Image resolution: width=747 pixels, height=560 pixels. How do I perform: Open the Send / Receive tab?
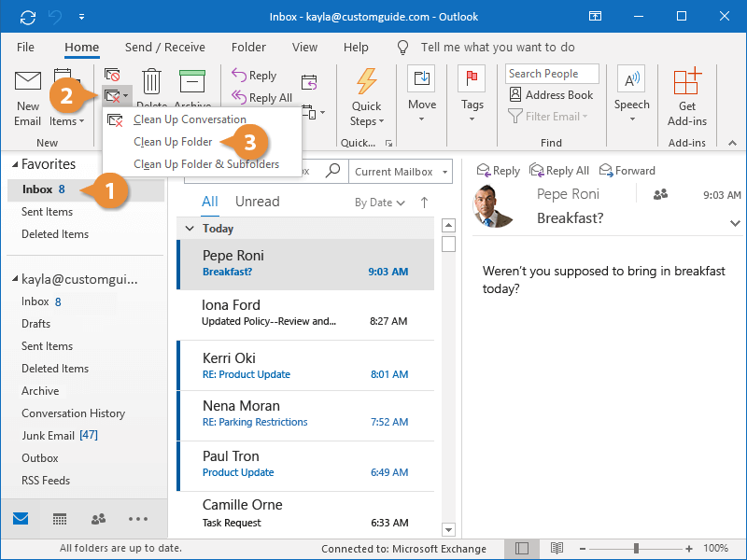point(165,48)
